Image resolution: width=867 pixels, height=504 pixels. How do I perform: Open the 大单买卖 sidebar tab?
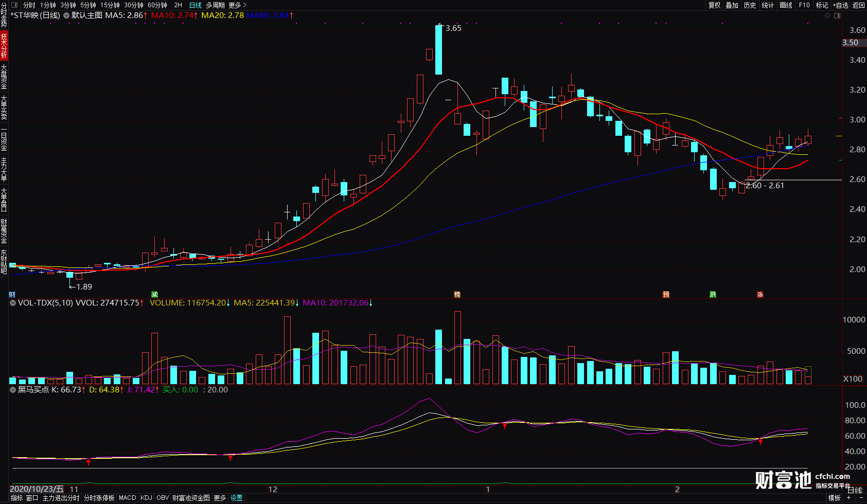pos(4,107)
